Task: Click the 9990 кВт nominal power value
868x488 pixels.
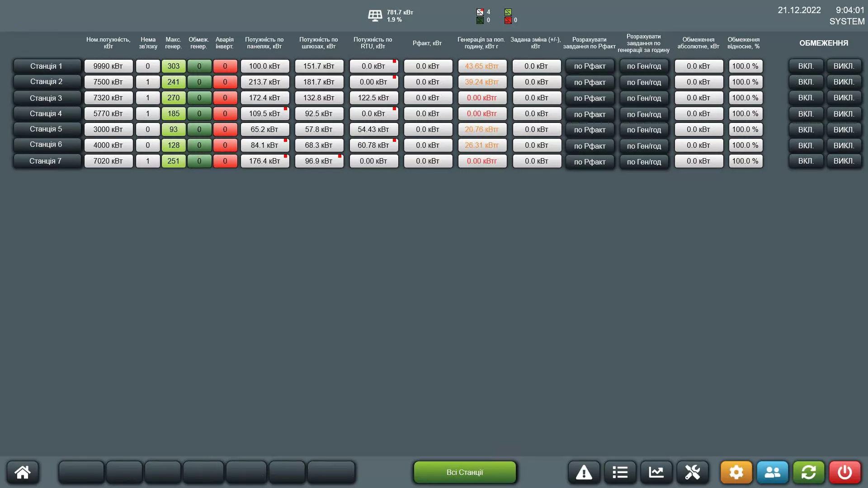Action: coord(108,66)
